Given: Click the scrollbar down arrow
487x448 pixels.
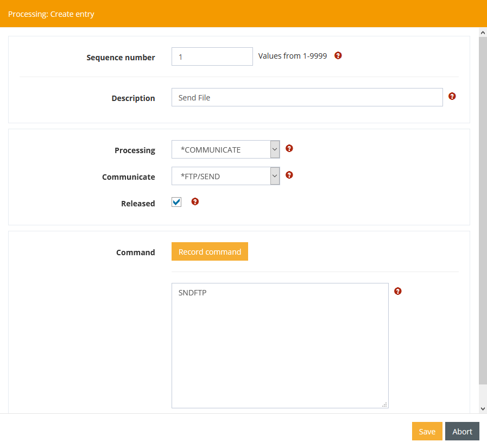Looking at the screenshot, I should click(483, 408).
